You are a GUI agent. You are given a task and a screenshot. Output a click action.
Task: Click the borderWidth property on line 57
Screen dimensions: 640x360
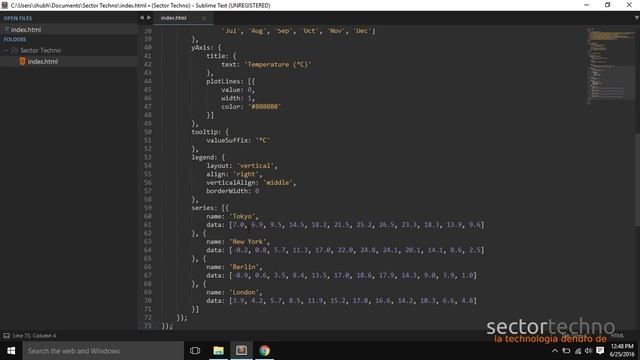point(228,191)
